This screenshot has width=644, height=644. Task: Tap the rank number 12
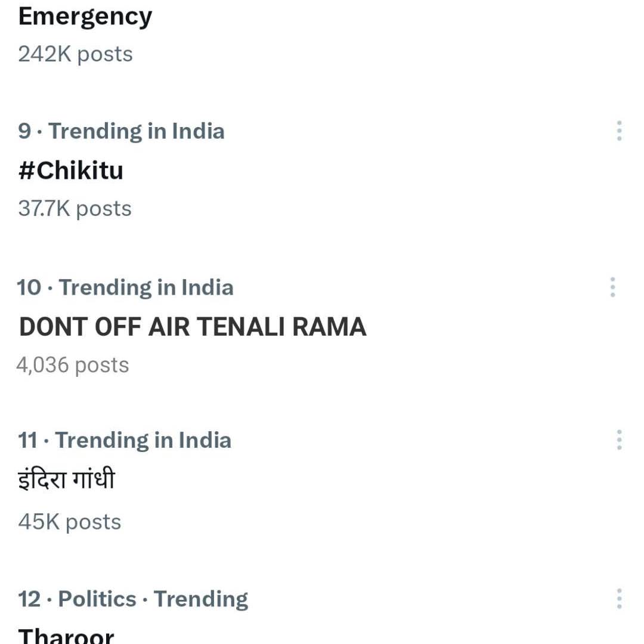29,599
